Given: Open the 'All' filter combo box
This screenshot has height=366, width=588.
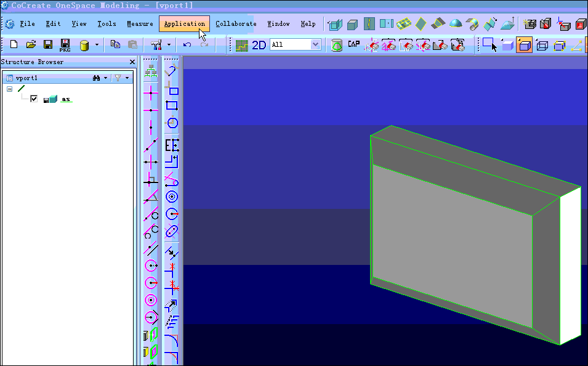Looking at the screenshot, I should pos(295,44).
